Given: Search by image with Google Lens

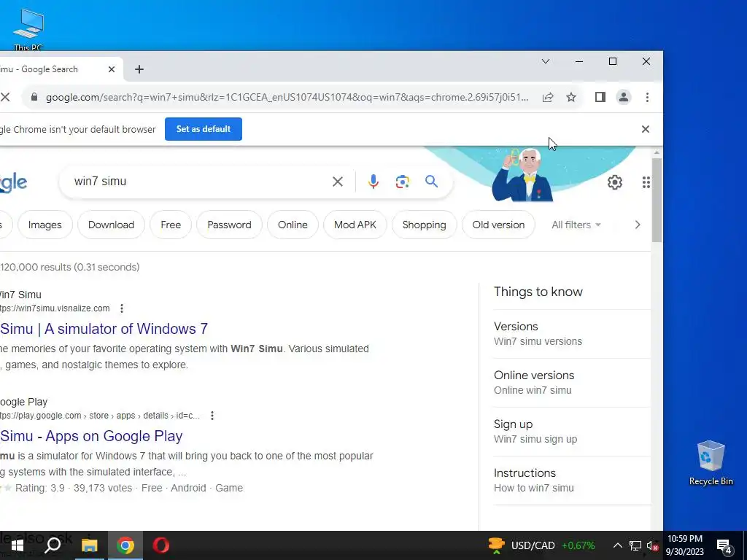Looking at the screenshot, I should (x=402, y=182).
